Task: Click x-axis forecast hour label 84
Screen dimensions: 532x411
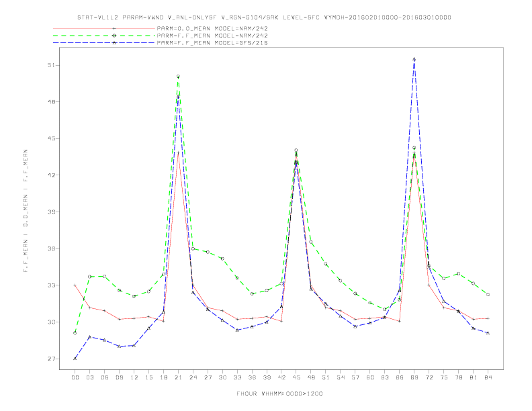Action: 488,377
